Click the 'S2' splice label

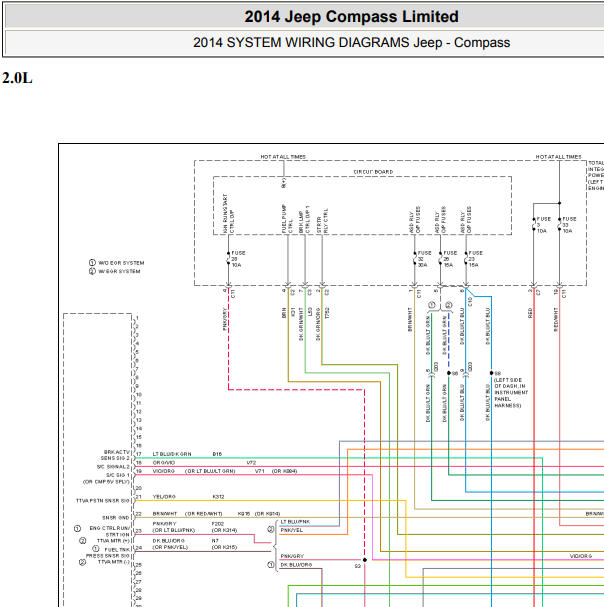tap(358, 566)
